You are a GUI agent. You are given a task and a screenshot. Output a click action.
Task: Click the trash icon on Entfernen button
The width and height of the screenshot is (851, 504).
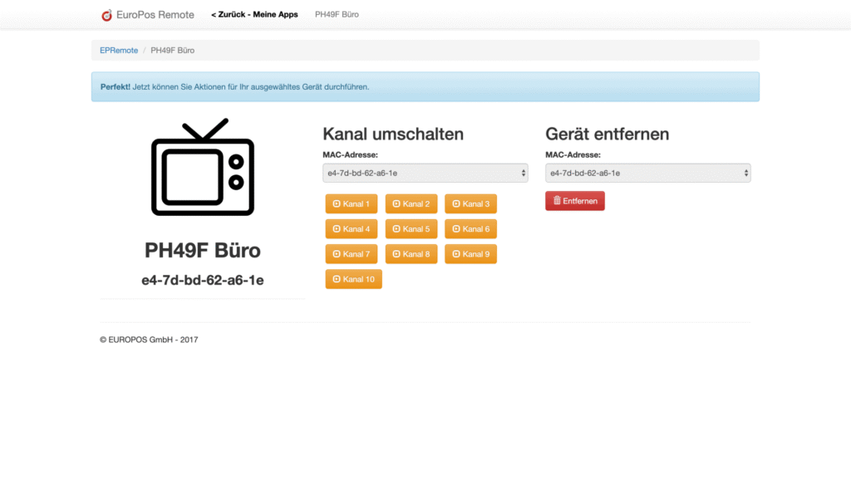(557, 201)
